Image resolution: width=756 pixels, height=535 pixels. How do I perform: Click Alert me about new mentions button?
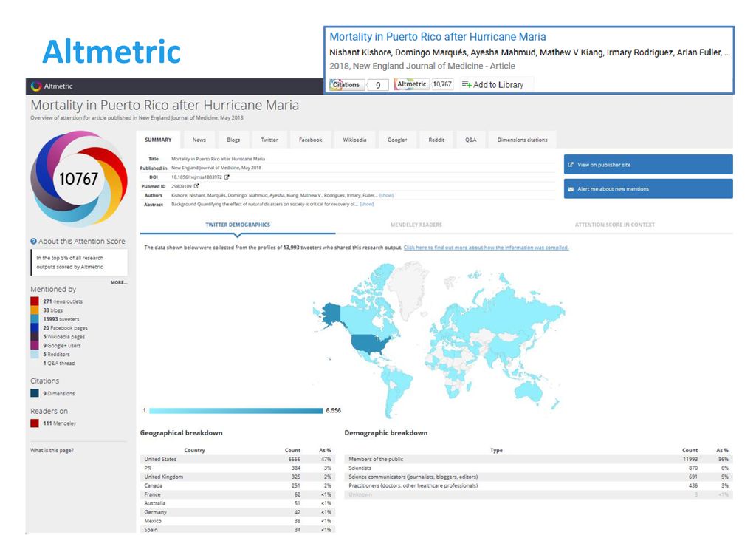[648, 188]
